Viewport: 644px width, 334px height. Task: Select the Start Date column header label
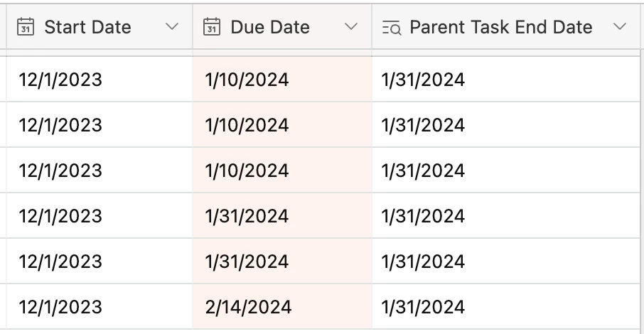[x=88, y=27]
